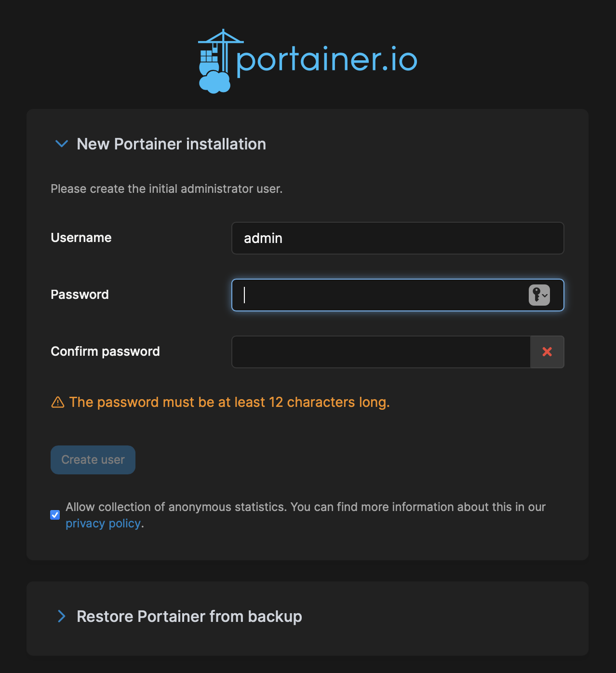Disable anonymous statistics collection checkbox
616x673 pixels.
pos(55,515)
